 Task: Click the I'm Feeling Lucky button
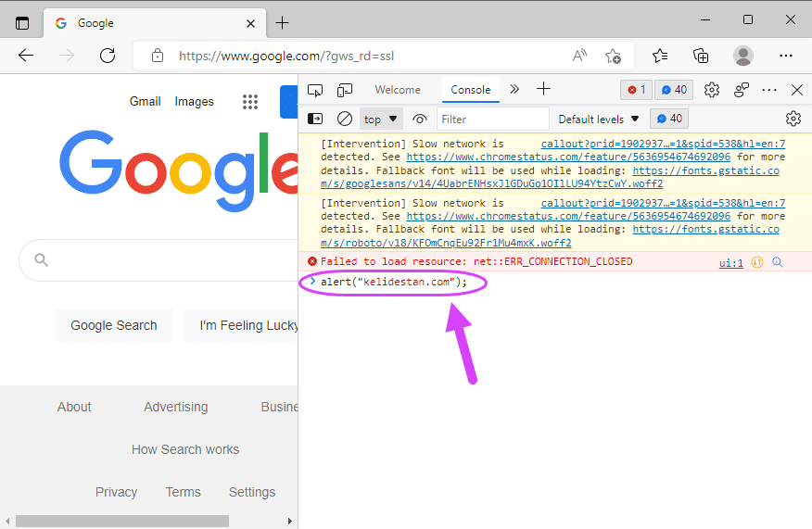tap(241, 325)
